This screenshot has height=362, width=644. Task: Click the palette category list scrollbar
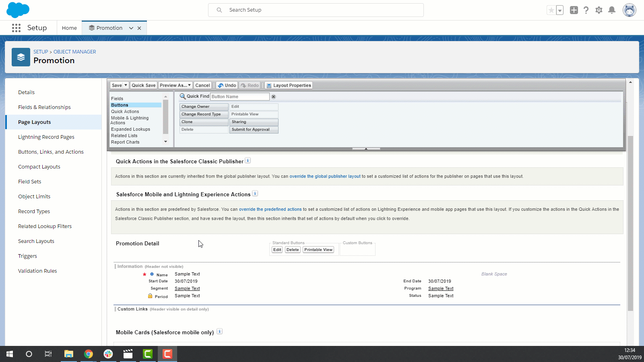165,117
